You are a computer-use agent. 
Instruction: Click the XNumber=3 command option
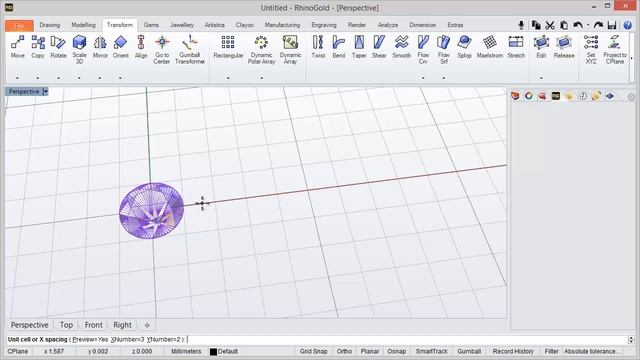[128, 340]
